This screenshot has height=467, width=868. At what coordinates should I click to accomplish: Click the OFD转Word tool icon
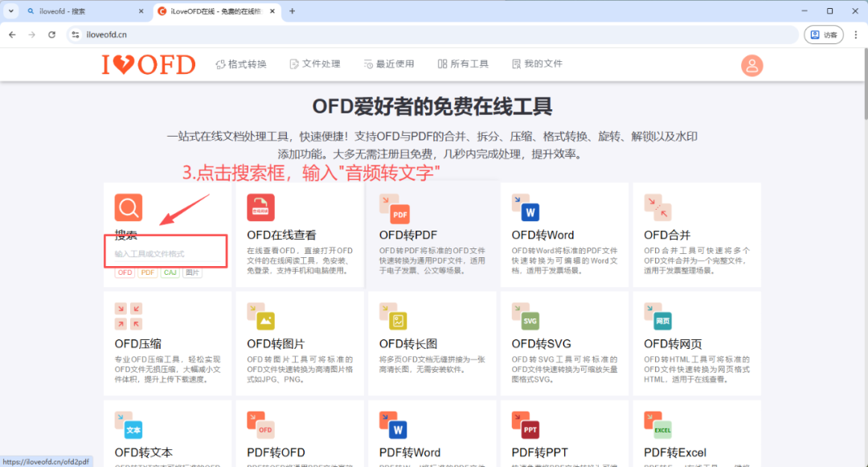pos(528,210)
